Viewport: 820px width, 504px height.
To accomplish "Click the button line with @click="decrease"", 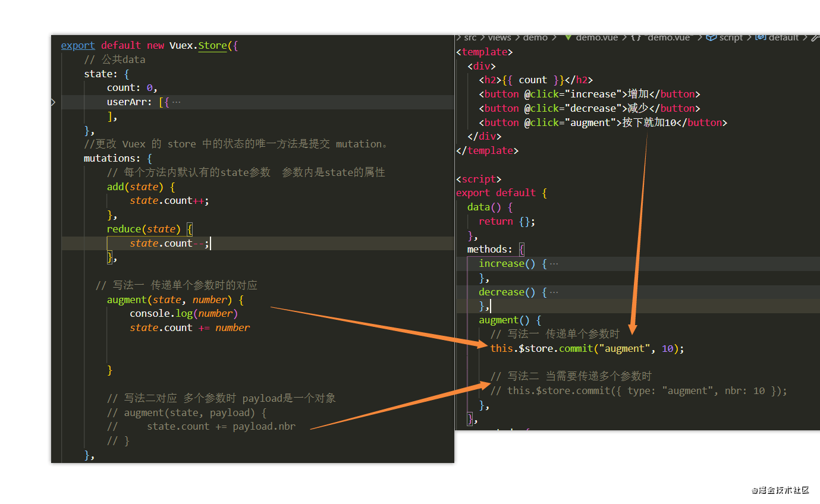I will (x=590, y=109).
